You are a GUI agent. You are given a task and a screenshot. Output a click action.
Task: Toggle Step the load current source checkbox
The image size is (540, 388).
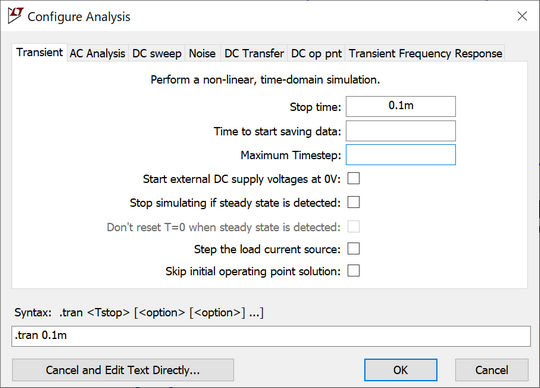click(x=353, y=249)
